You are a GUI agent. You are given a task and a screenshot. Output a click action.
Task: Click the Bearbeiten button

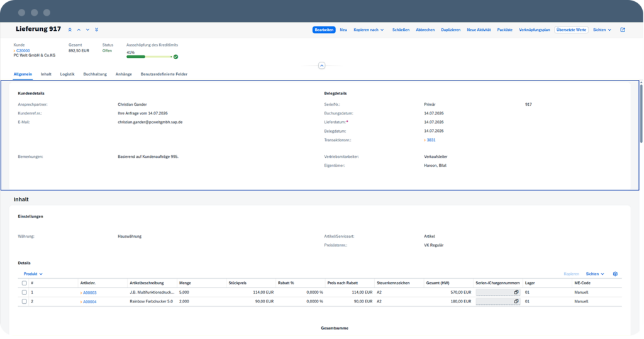point(324,30)
